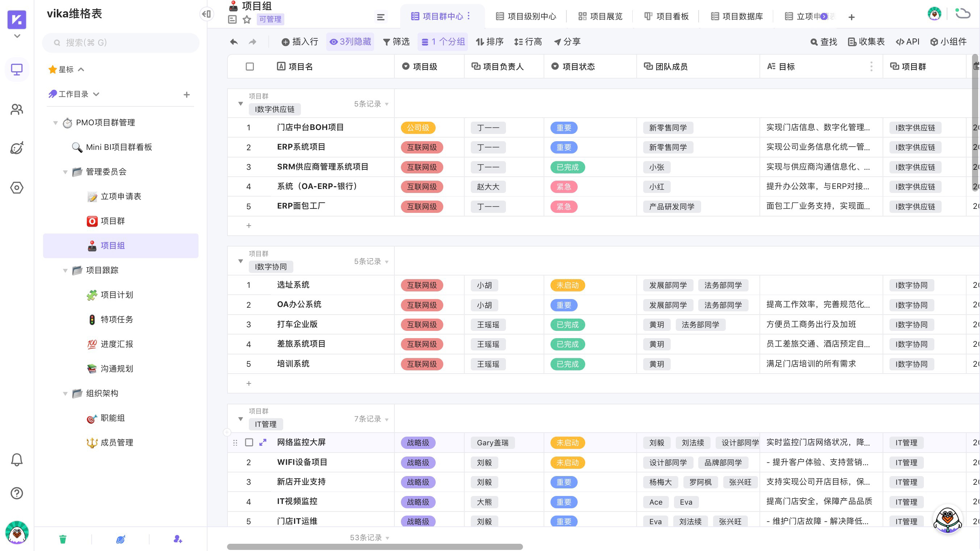Collapse the 工作目录 chevron
Viewport: 980px width, 551px height.
pos(97,94)
